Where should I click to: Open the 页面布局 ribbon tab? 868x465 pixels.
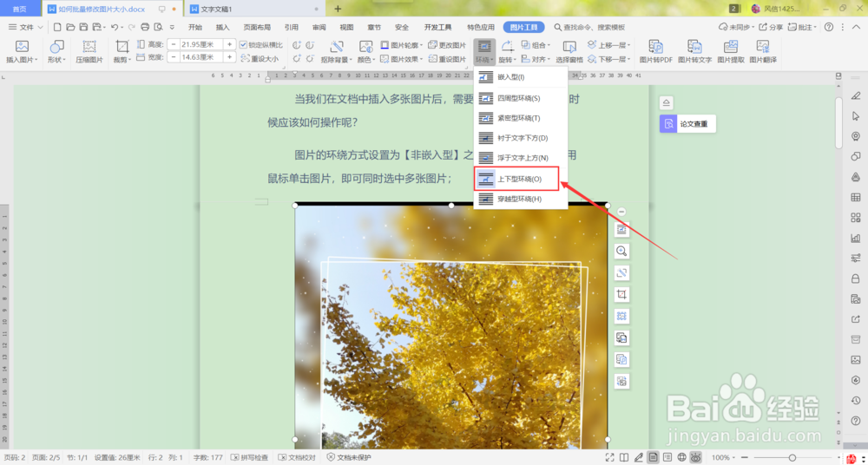tap(257, 27)
